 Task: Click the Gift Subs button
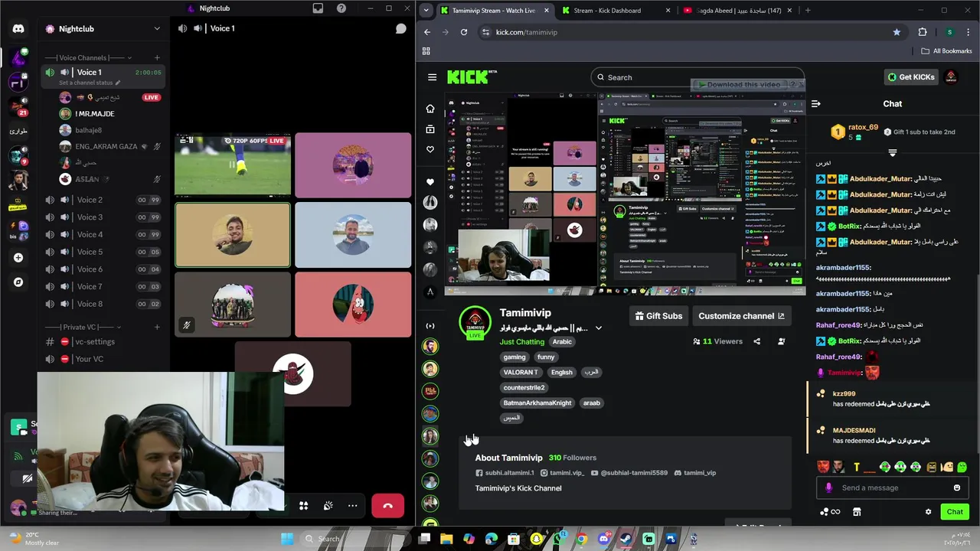coord(658,316)
